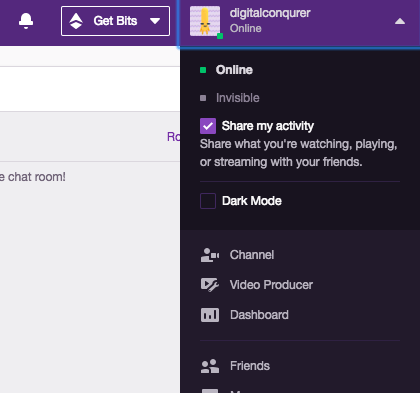Click the digitalconqurer profile avatar
Viewport: 420px width, 393px height.
[205, 21]
